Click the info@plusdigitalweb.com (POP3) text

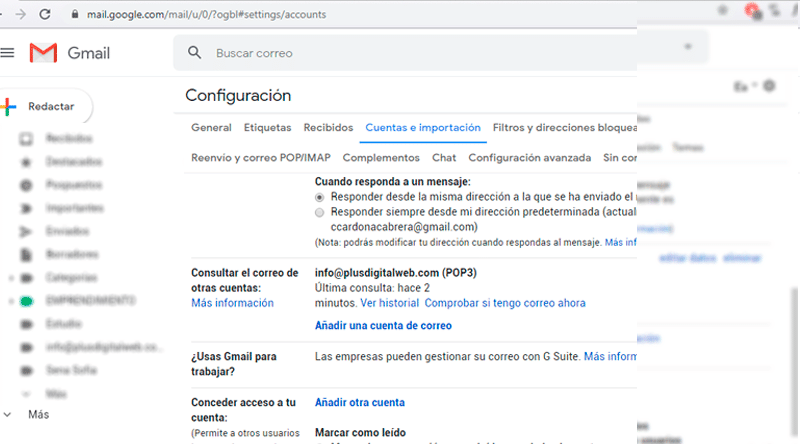coord(395,273)
